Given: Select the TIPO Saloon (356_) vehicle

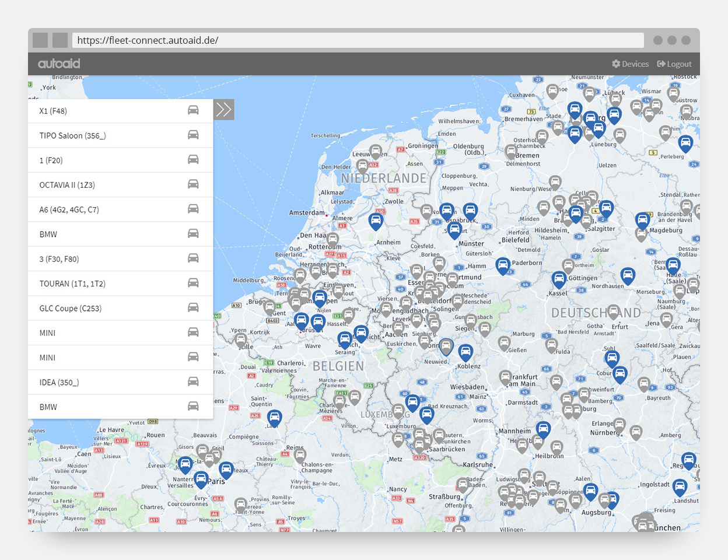Looking at the screenshot, I should click(x=121, y=135).
